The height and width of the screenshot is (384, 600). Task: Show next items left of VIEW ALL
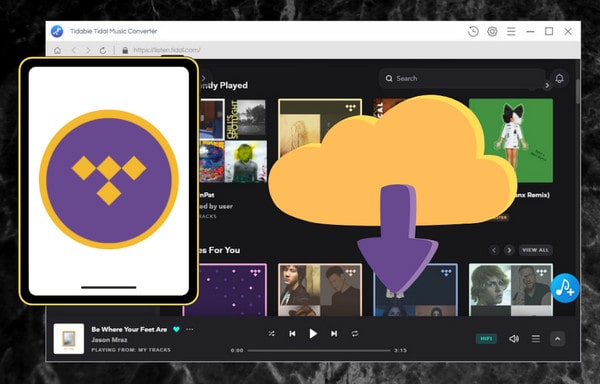(509, 250)
